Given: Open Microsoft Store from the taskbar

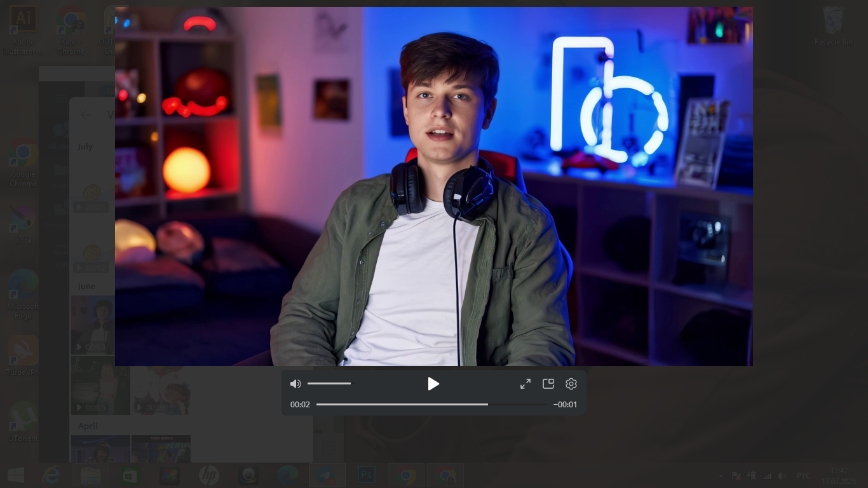Looking at the screenshot, I should point(130,475).
